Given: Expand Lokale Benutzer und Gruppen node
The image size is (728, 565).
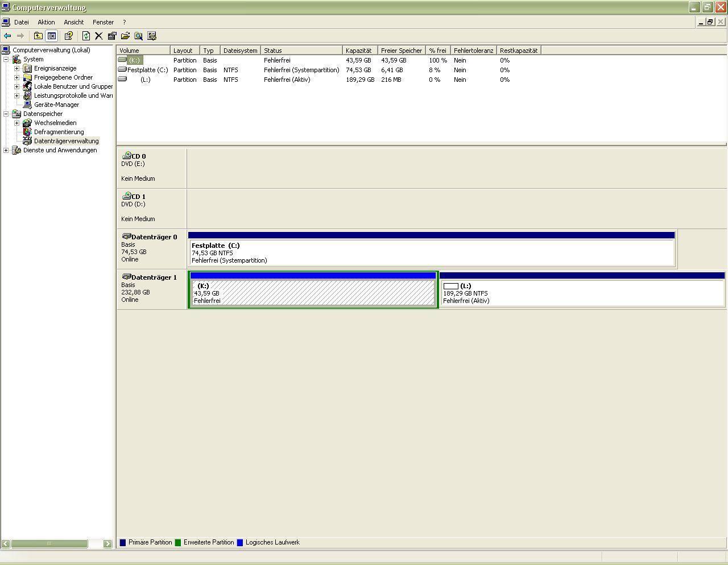Looking at the screenshot, I should [x=16, y=86].
